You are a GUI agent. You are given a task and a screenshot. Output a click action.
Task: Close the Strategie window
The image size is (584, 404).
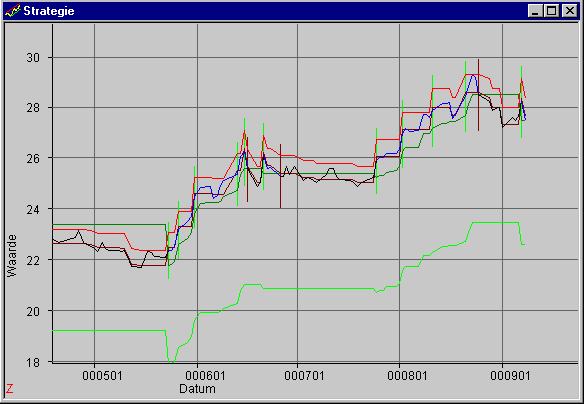point(570,11)
